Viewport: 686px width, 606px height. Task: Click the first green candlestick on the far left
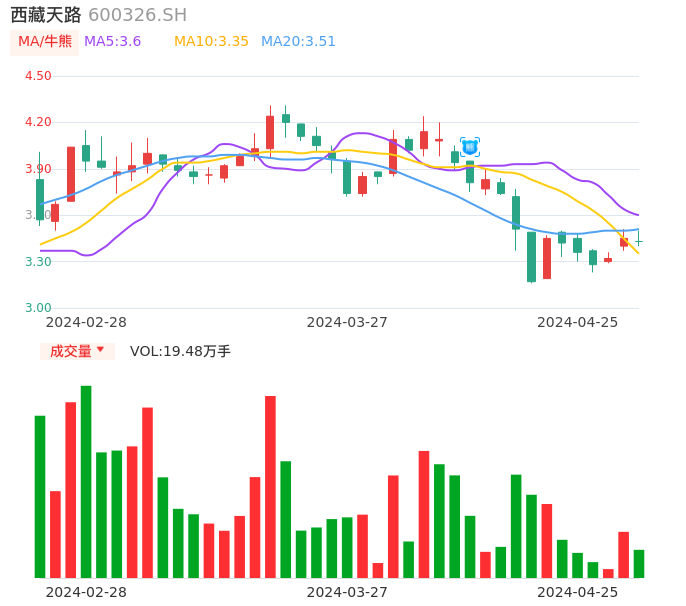click(x=40, y=199)
